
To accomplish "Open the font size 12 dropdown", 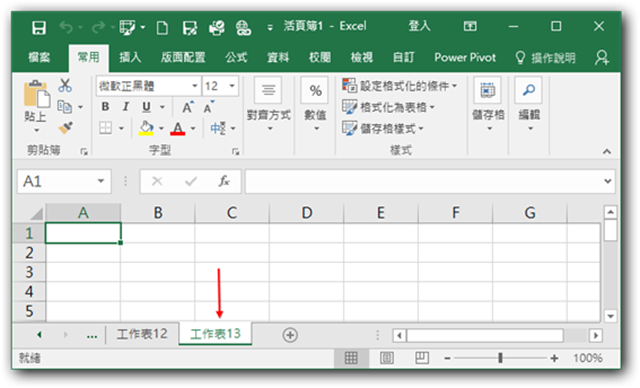I will pyautogui.click(x=232, y=86).
